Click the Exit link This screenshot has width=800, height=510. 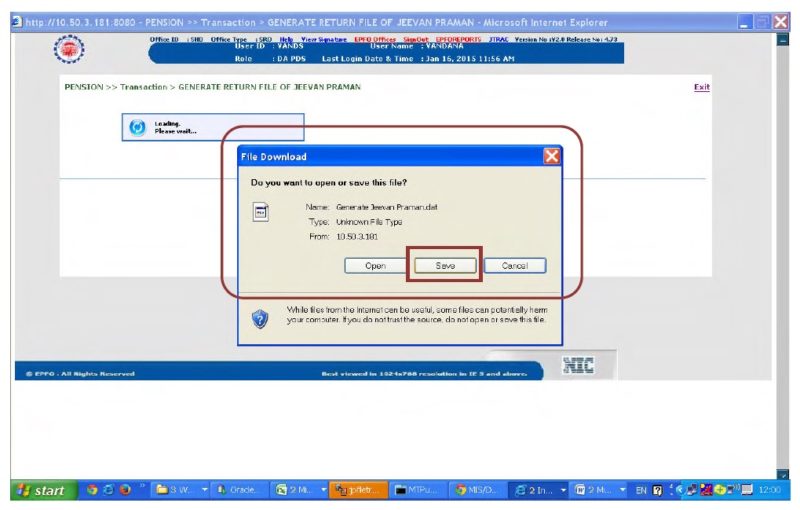pyautogui.click(x=702, y=87)
